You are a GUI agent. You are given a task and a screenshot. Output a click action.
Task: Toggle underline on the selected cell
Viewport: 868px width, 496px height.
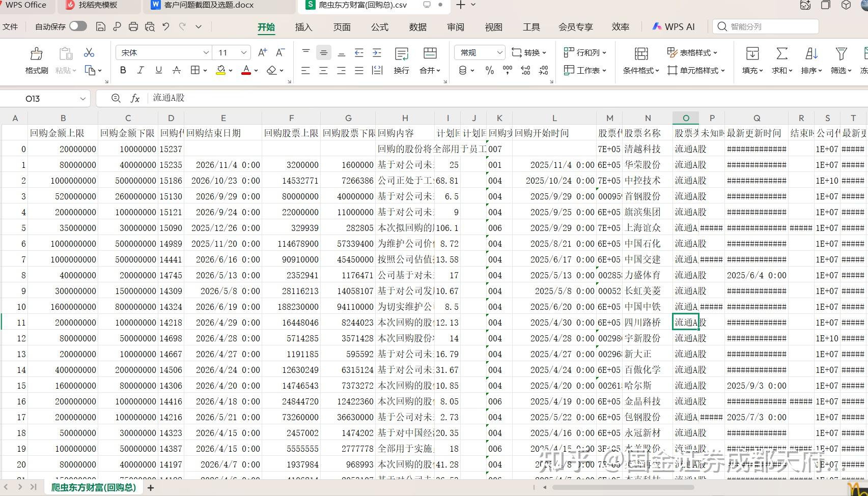click(158, 70)
